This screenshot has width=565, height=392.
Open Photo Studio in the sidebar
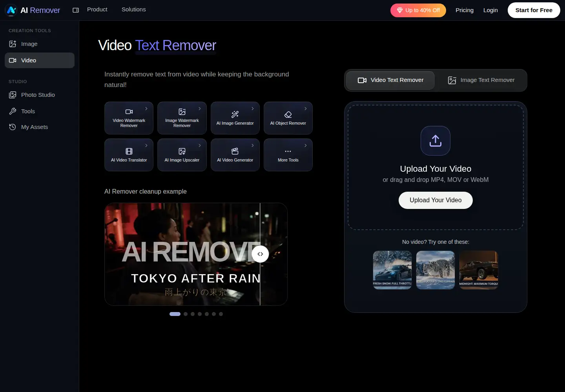(39, 95)
